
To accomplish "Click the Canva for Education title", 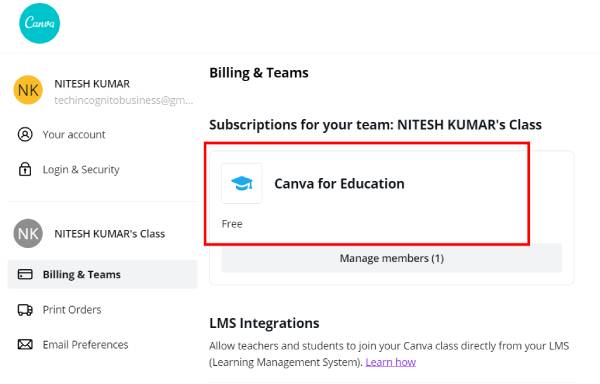I will tap(339, 184).
